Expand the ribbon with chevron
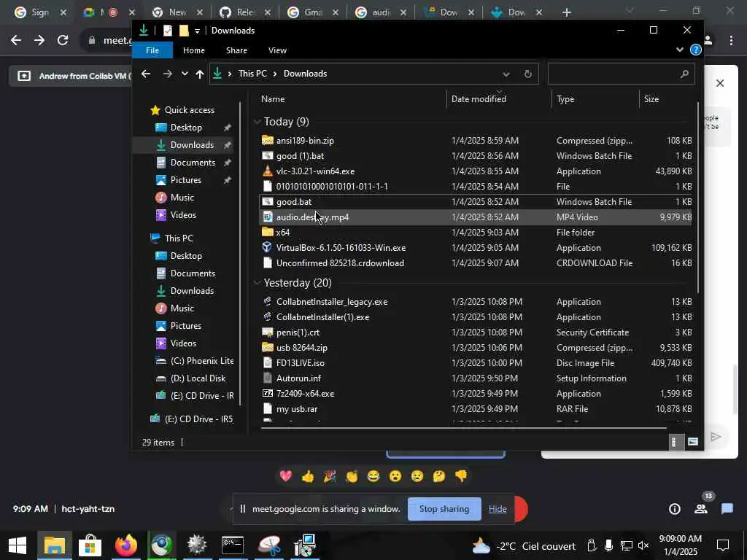Image resolution: width=747 pixels, height=560 pixels. (679, 50)
